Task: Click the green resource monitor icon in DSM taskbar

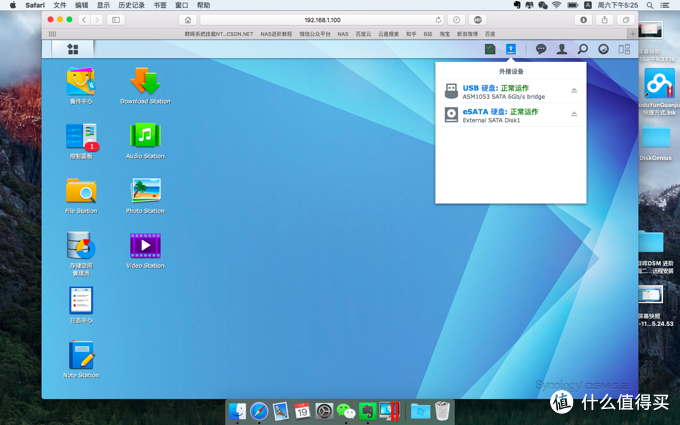Action: click(x=490, y=49)
